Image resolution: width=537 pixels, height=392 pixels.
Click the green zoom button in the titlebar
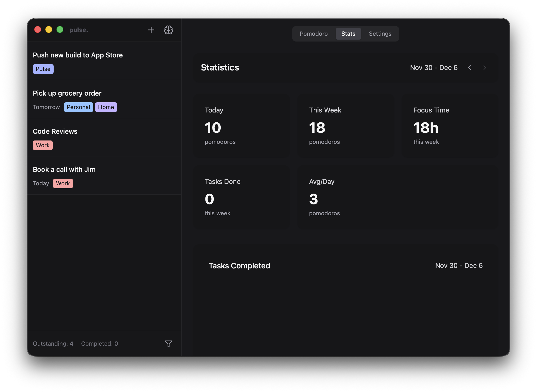pyautogui.click(x=60, y=29)
